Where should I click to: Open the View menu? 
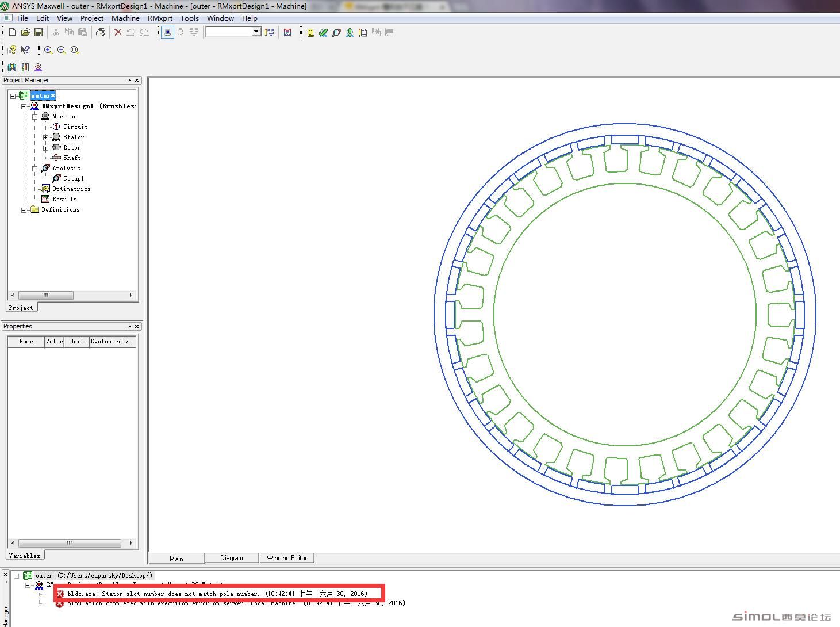[64, 18]
